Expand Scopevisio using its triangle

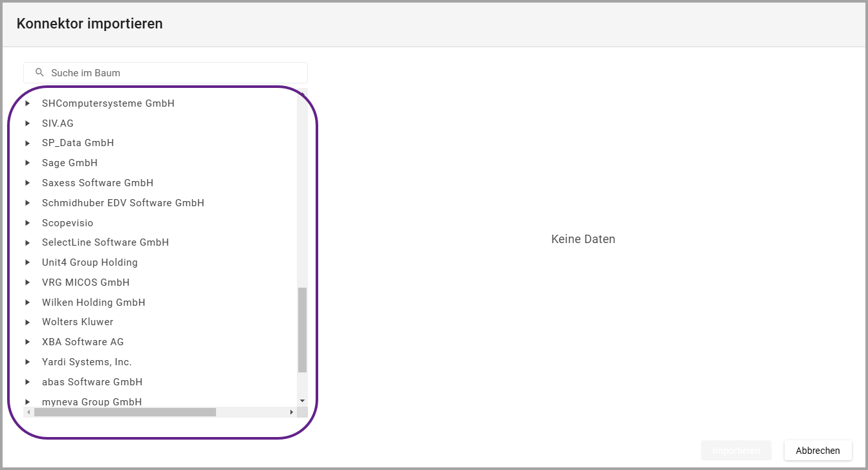(x=28, y=223)
